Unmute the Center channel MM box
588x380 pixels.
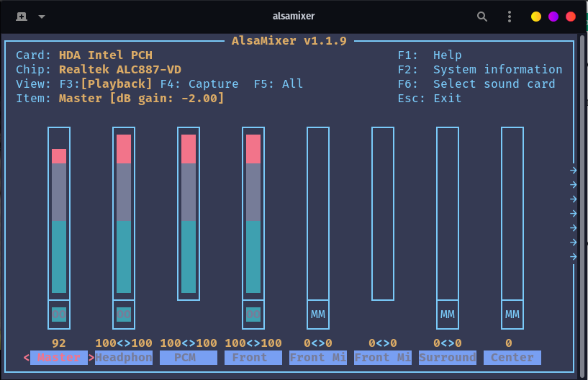click(512, 315)
